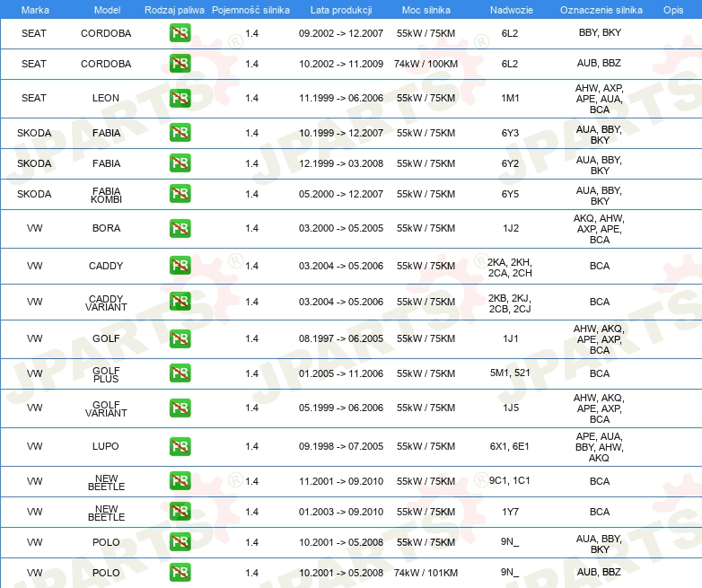Click body code 9C1, 1C1
Viewport: 702px width, 588px height.
[510, 480]
